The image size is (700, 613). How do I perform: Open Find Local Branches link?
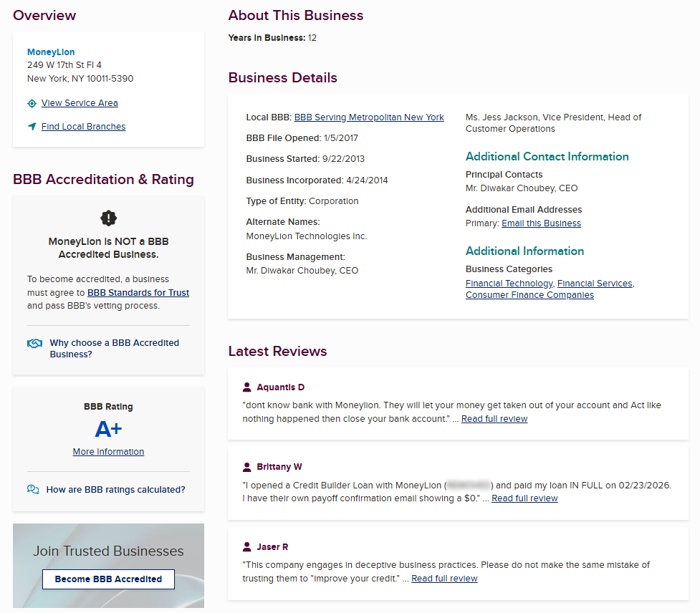point(84,127)
